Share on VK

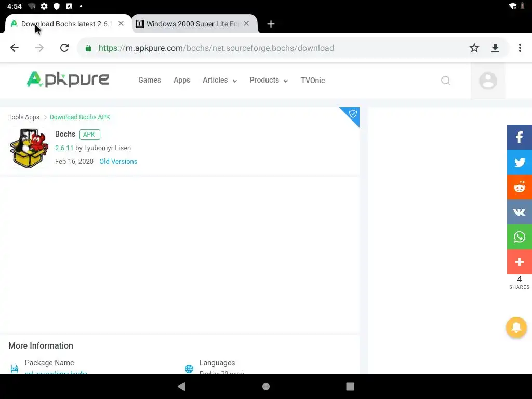pyautogui.click(x=520, y=212)
